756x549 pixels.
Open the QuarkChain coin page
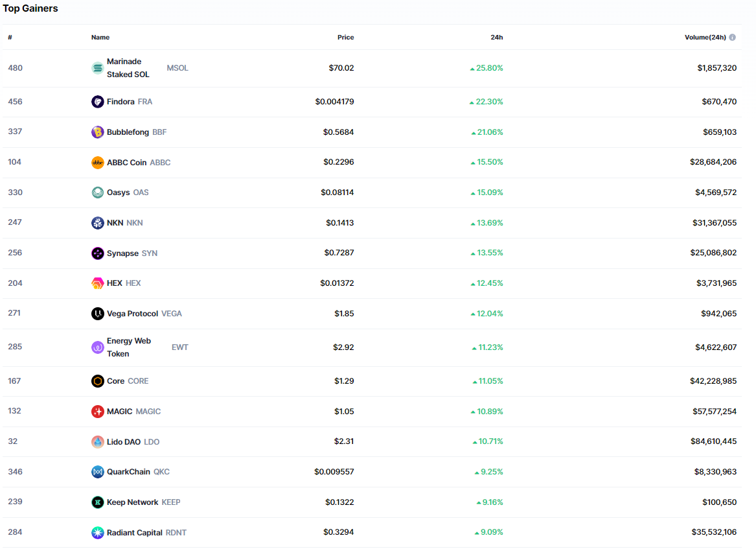pyautogui.click(x=128, y=472)
